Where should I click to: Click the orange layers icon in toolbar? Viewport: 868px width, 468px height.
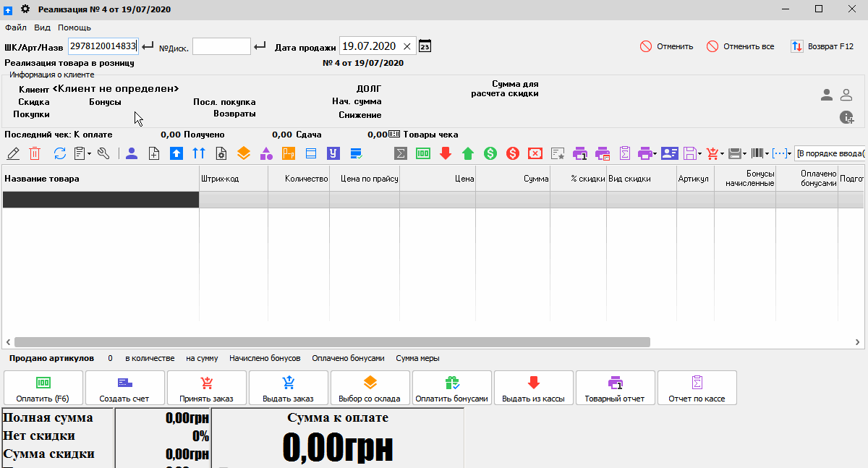pos(244,153)
